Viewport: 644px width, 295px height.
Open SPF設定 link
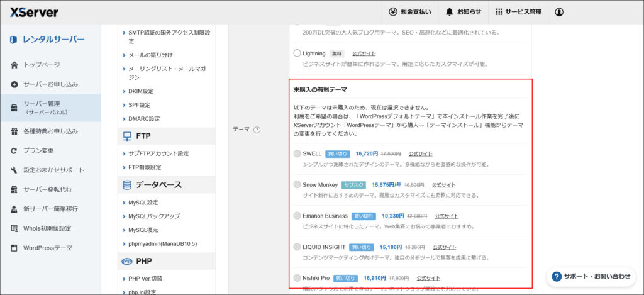click(139, 105)
